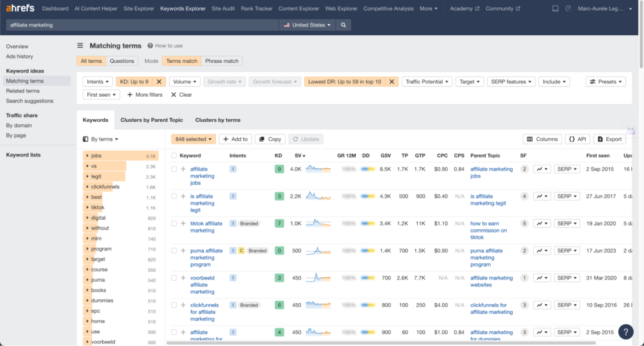Open the By terms grouping dropdown
The height and width of the screenshot is (346, 644).
tap(101, 139)
